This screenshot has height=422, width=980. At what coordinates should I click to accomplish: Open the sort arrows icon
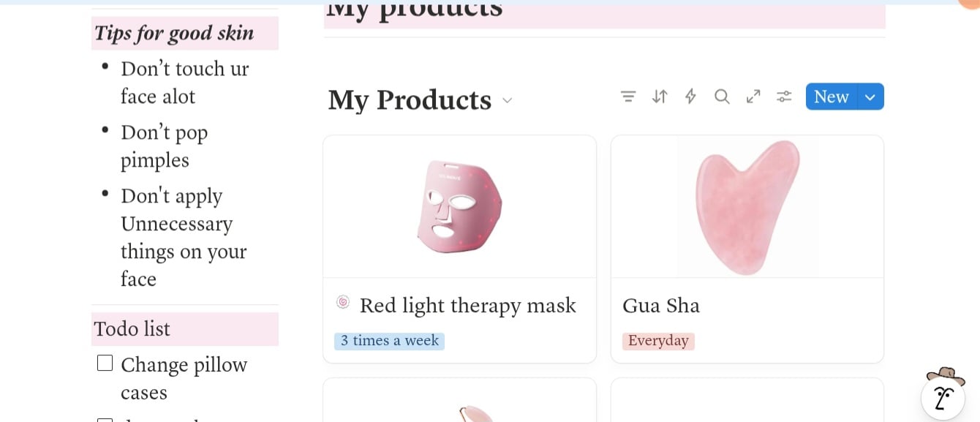(x=660, y=97)
